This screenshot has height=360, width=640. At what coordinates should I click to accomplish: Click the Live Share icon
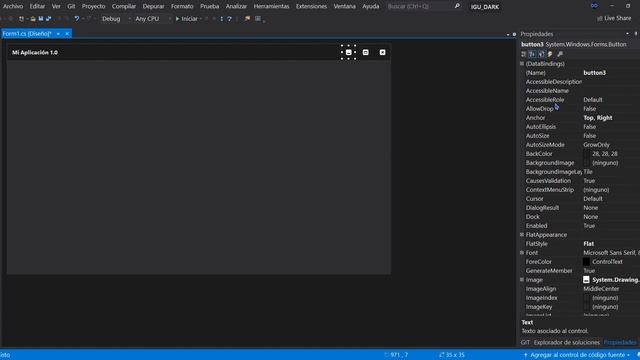pyautogui.click(x=600, y=18)
